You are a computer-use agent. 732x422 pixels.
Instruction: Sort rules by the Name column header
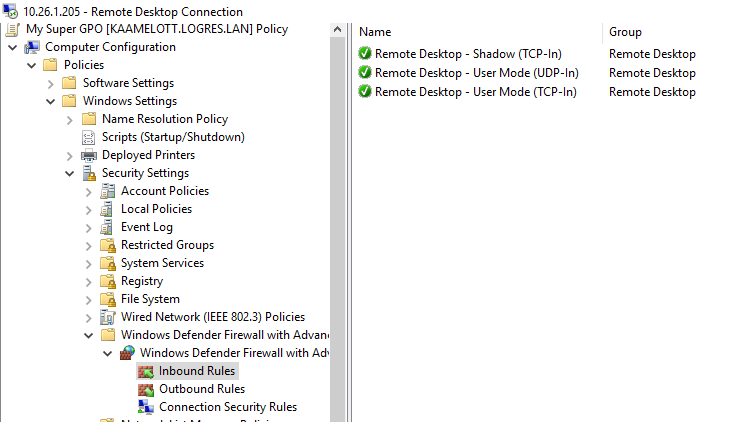point(375,32)
